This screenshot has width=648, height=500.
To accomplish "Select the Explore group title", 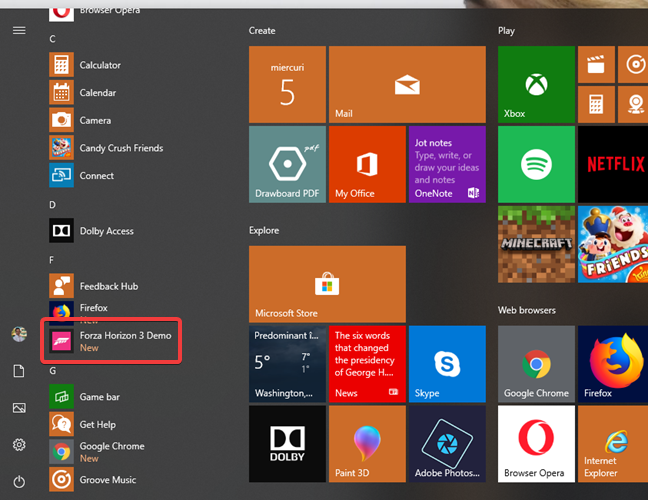I will point(264,230).
